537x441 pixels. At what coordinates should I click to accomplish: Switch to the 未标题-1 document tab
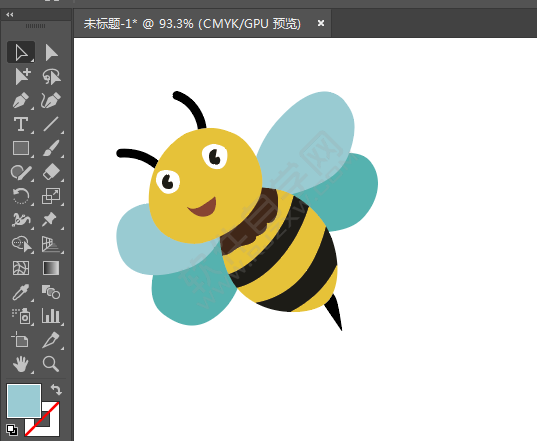click(192, 24)
